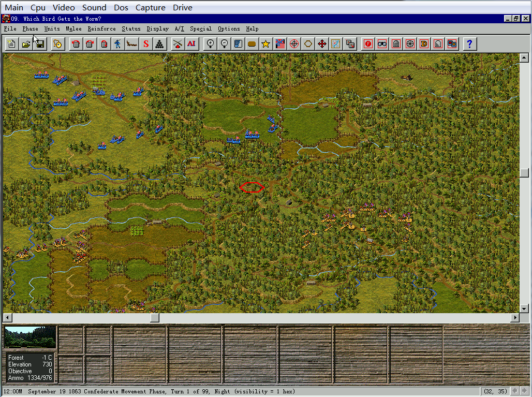Open the Capture menu in top bar
The image size is (532, 397).
pos(151,7)
